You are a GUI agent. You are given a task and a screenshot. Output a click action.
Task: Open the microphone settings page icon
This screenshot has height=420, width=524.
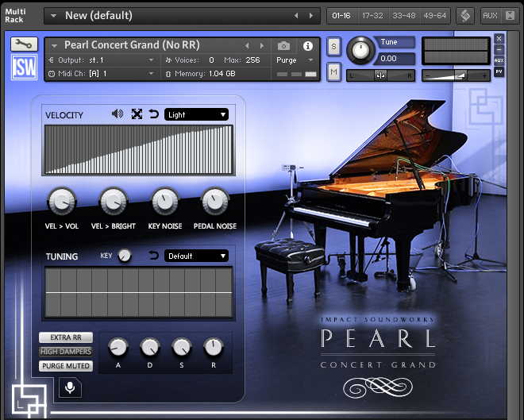(70, 387)
